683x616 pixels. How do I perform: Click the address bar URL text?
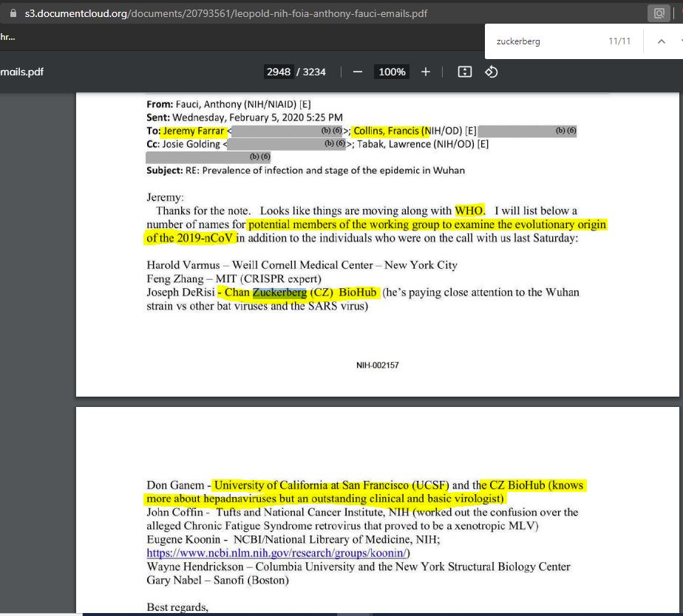[x=225, y=13]
